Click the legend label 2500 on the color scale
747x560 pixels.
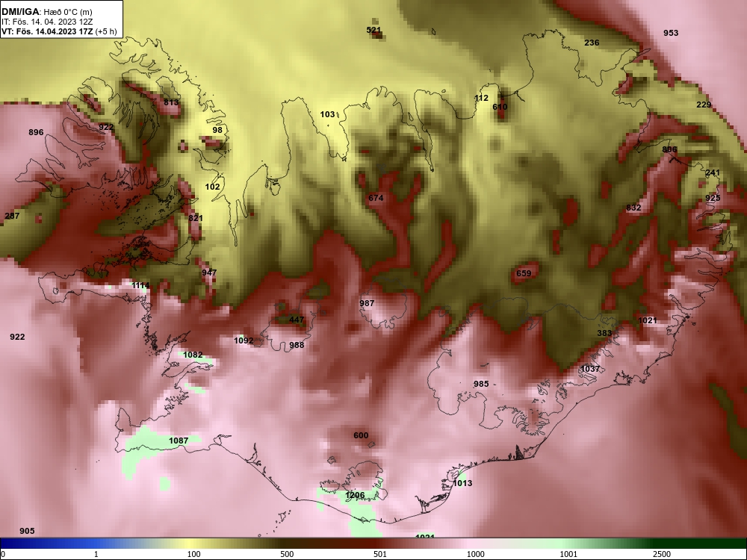coord(662,554)
